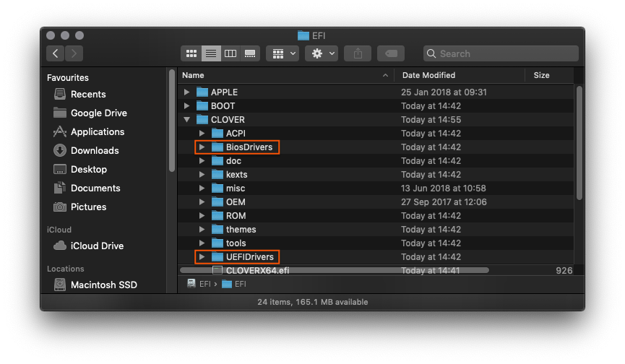Select the CLOVERX64.efi file icon
The height and width of the screenshot is (364, 625).
point(217,270)
